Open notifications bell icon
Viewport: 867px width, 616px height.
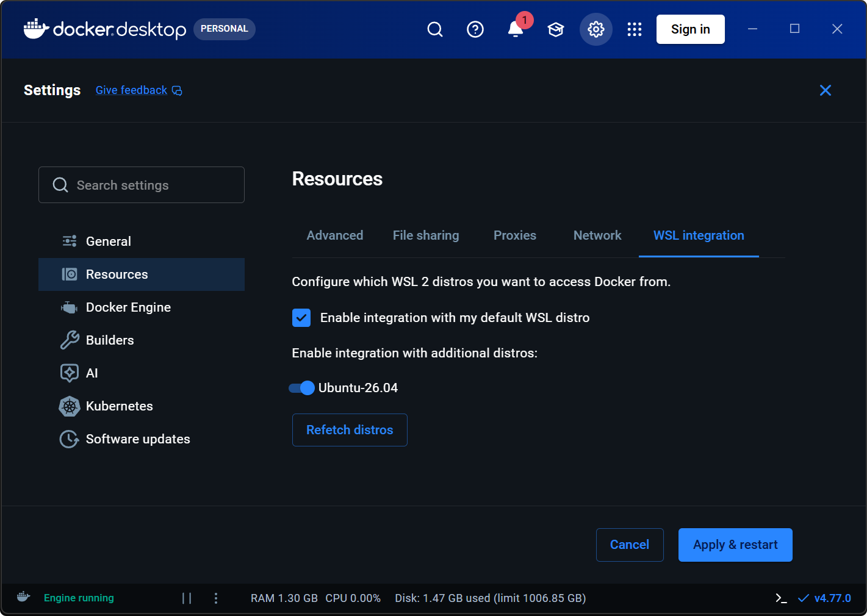pos(516,29)
